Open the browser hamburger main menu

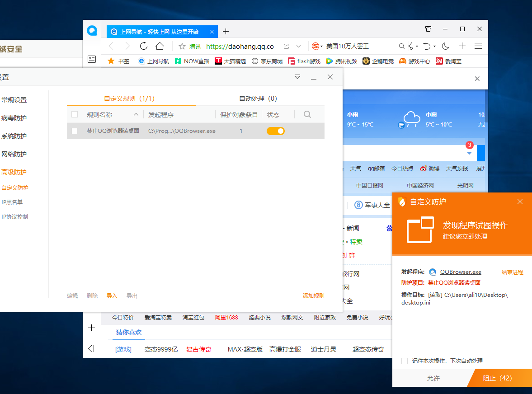click(x=478, y=46)
